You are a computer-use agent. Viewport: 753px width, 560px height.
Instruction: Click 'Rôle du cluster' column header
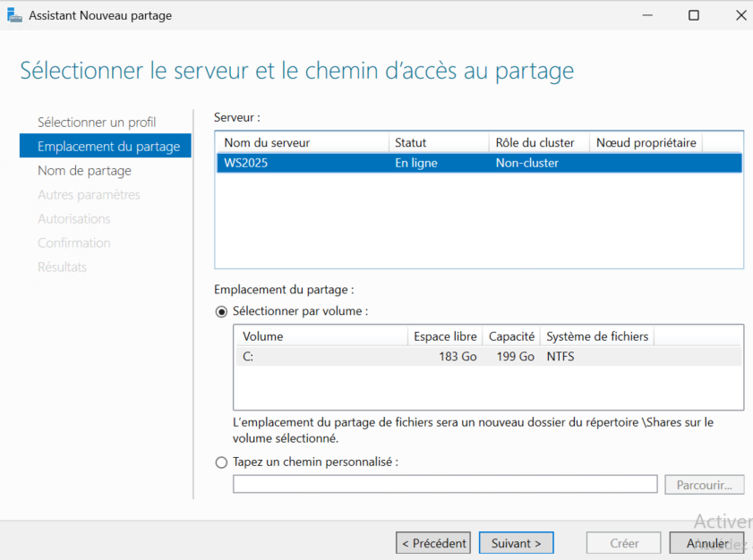tap(539, 143)
